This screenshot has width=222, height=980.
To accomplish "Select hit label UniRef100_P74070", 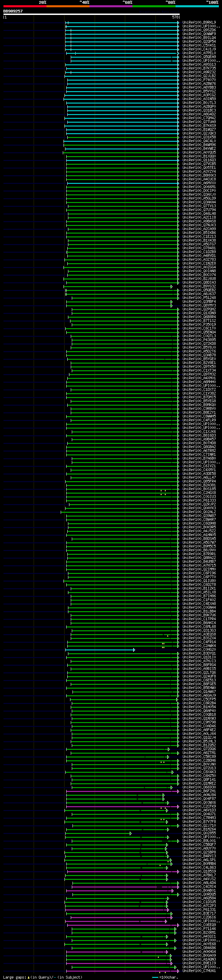I will pos(199,80).
